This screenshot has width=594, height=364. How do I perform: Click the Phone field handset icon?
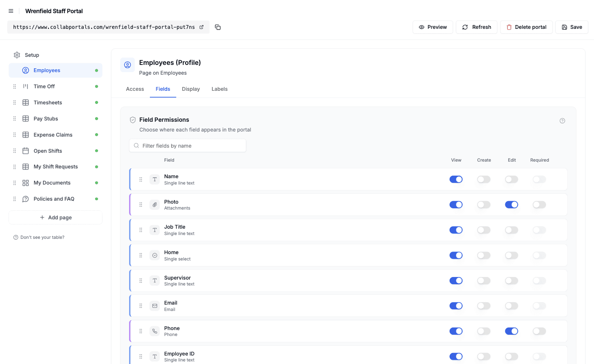coord(155,331)
